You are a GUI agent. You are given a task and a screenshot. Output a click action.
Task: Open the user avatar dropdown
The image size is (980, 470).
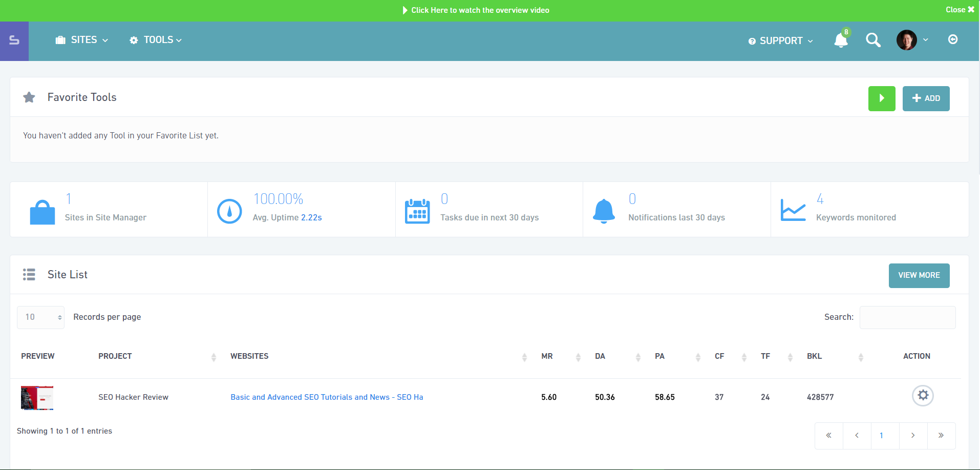click(912, 40)
